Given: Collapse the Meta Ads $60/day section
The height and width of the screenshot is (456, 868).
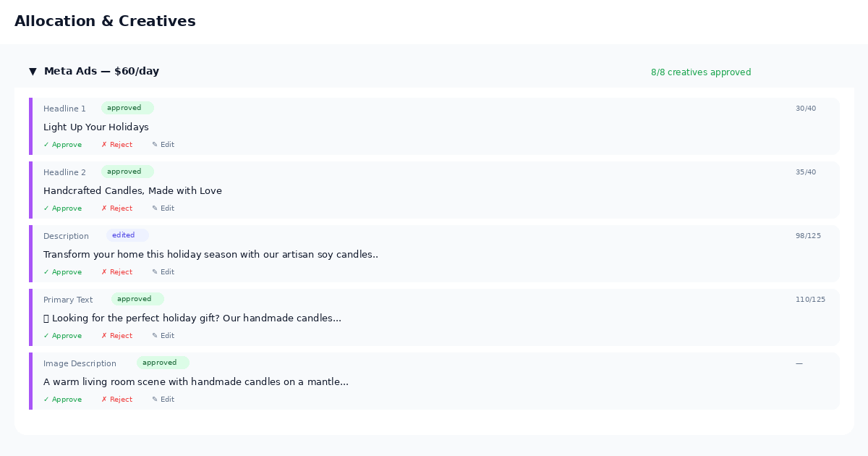Looking at the screenshot, I should coord(33,72).
